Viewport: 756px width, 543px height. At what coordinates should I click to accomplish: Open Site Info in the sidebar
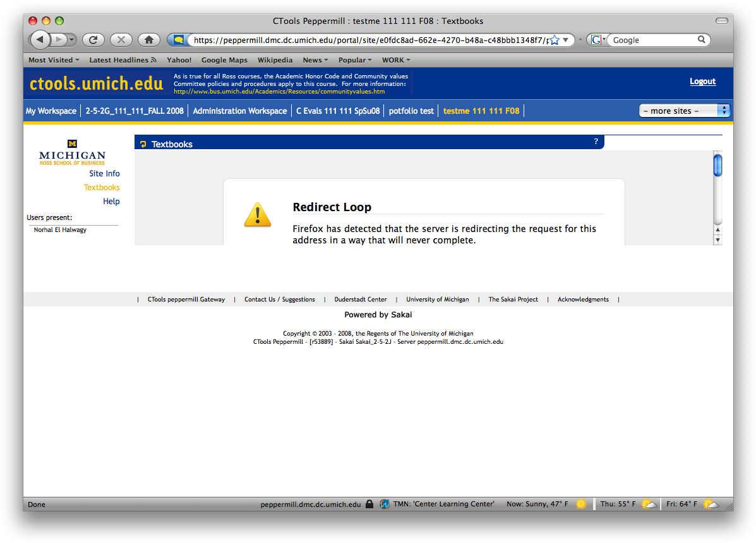click(104, 173)
